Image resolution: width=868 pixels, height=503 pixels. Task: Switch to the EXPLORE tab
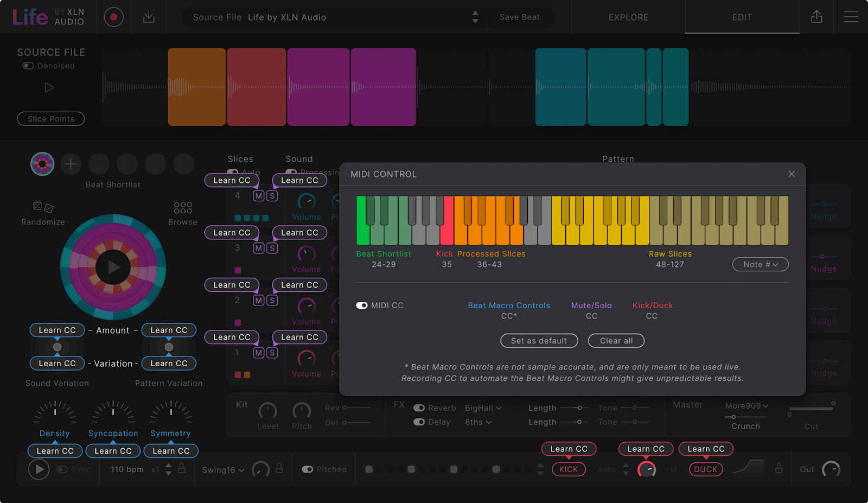click(628, 17)
